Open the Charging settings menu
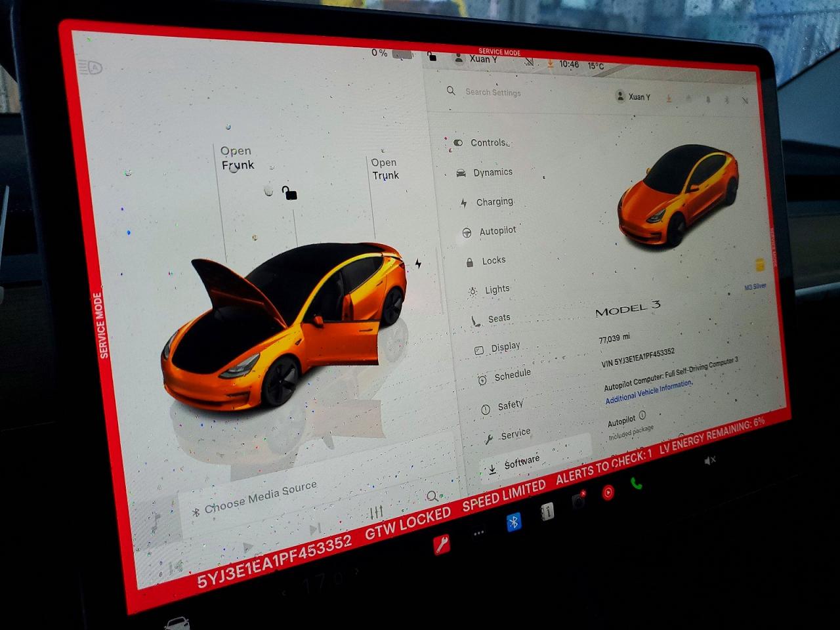 pyautogui.click(x=487, y=202)
